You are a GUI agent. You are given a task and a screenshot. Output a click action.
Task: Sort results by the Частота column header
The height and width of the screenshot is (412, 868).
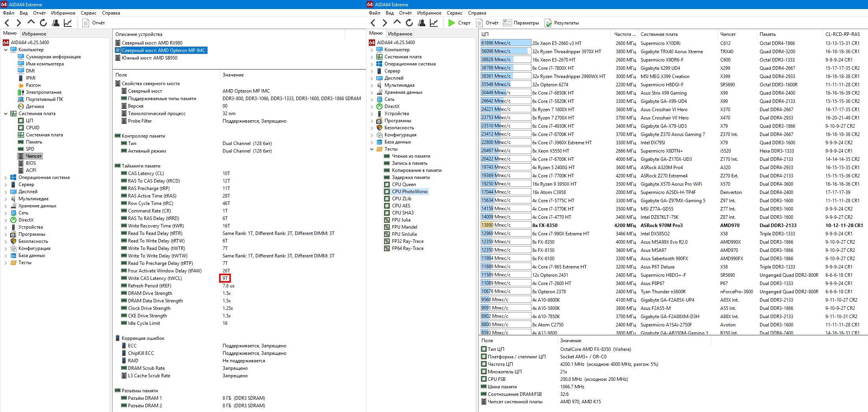coord(625,34)
